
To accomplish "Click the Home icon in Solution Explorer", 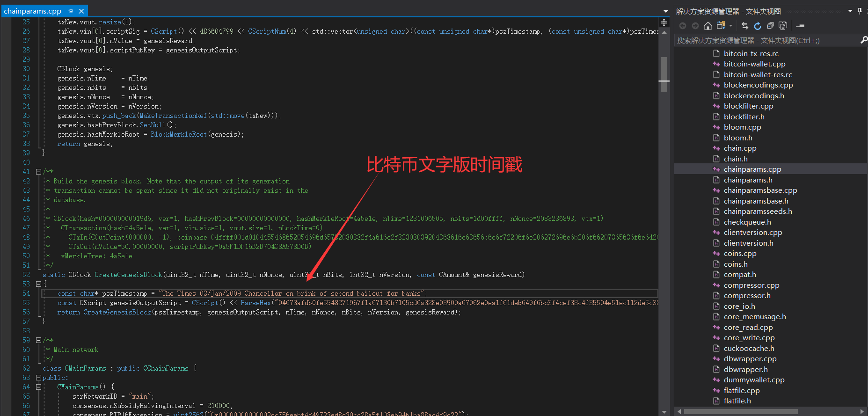I will coord(708,26).
